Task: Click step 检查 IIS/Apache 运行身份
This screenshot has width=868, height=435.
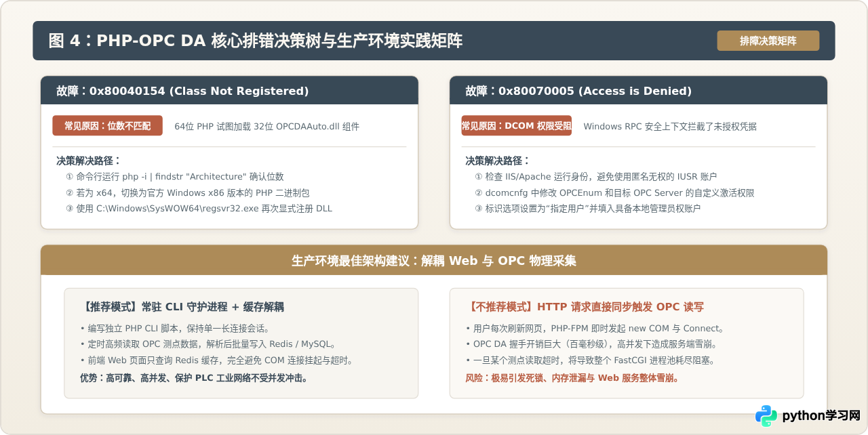Action: coord(595,176)
